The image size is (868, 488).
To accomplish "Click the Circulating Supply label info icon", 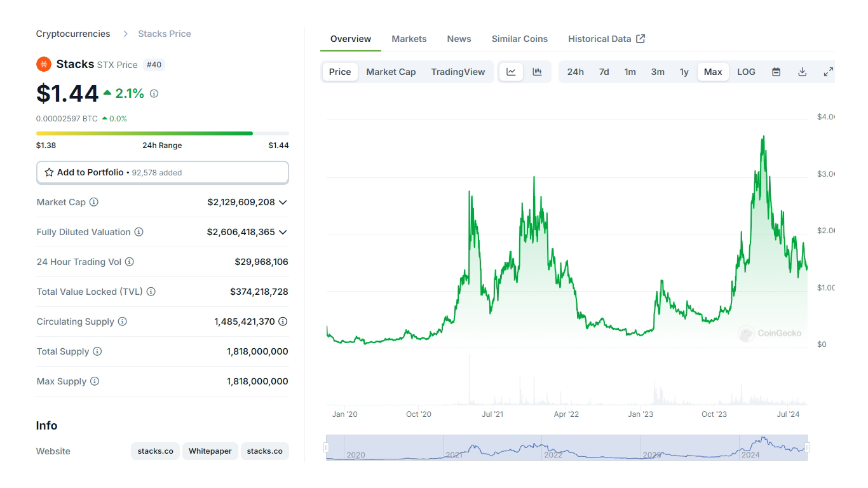I will click(x=123, y=322).
